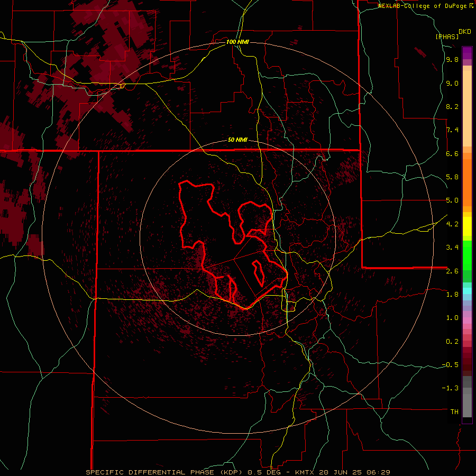Click the -1.3 scale value
The image size is (476, 476).
(450, 388)
